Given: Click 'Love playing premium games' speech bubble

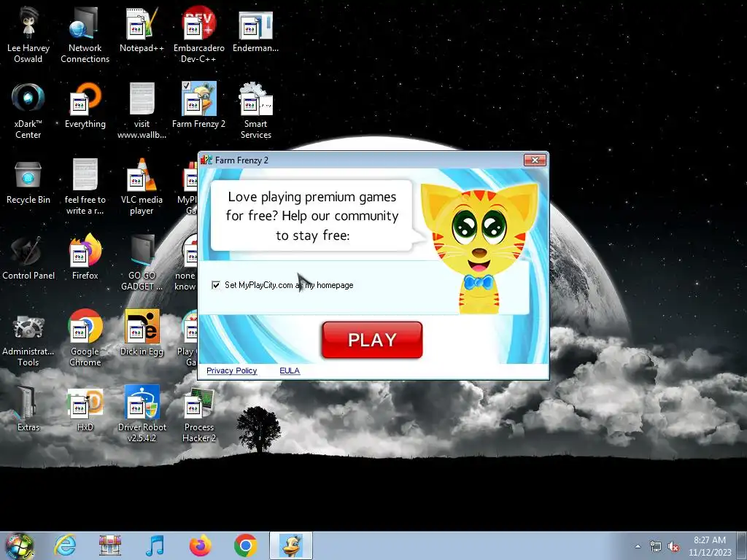Looking at the screenshot, I should (x=312, y=216).
